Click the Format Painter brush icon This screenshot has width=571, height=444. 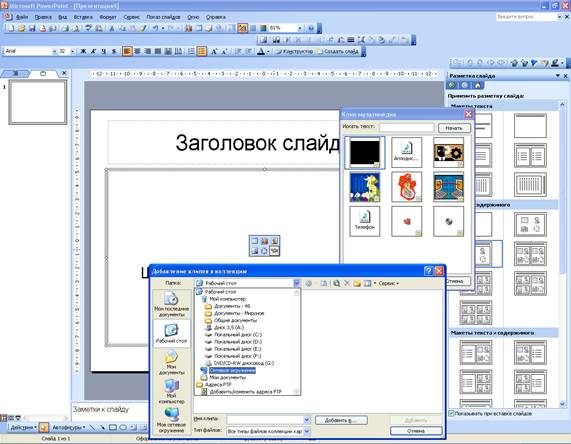144,28
